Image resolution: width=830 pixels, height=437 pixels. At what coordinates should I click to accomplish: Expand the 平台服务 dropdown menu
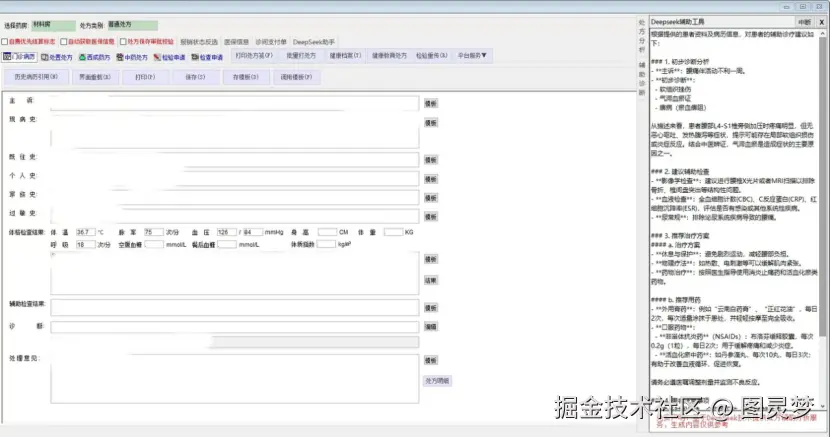click(x=472, y=56)
